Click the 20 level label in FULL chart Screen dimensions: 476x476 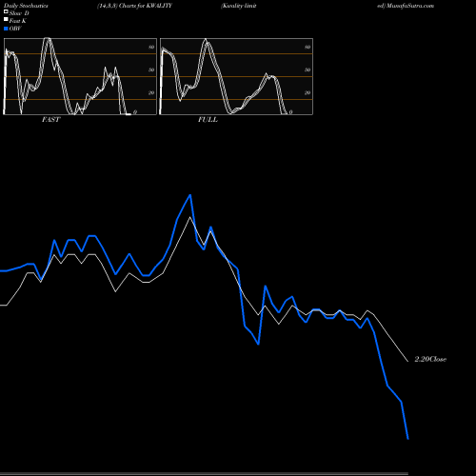(307, 92)
